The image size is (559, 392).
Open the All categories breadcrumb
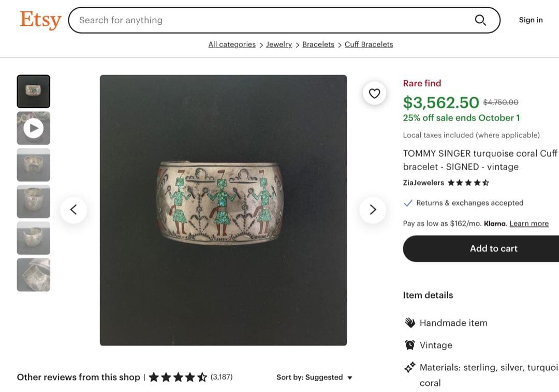pyautogui.click(x=232, y=44)
